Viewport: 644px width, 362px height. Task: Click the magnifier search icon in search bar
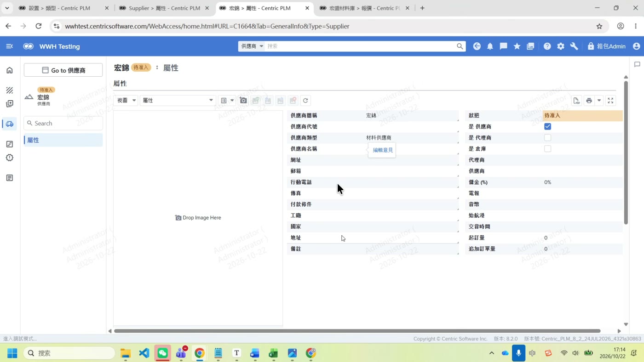(460, 46)
